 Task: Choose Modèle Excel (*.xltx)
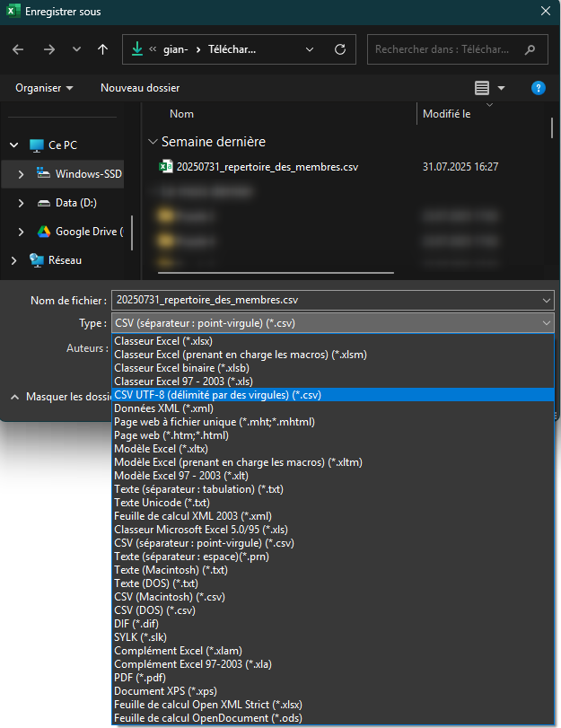pos(332,449)
